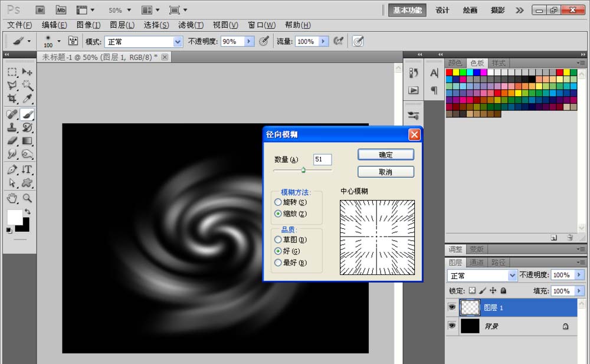Select the Horizontal Type tool
This screenshot has width=590, height=364.
[x=27, y=169]
